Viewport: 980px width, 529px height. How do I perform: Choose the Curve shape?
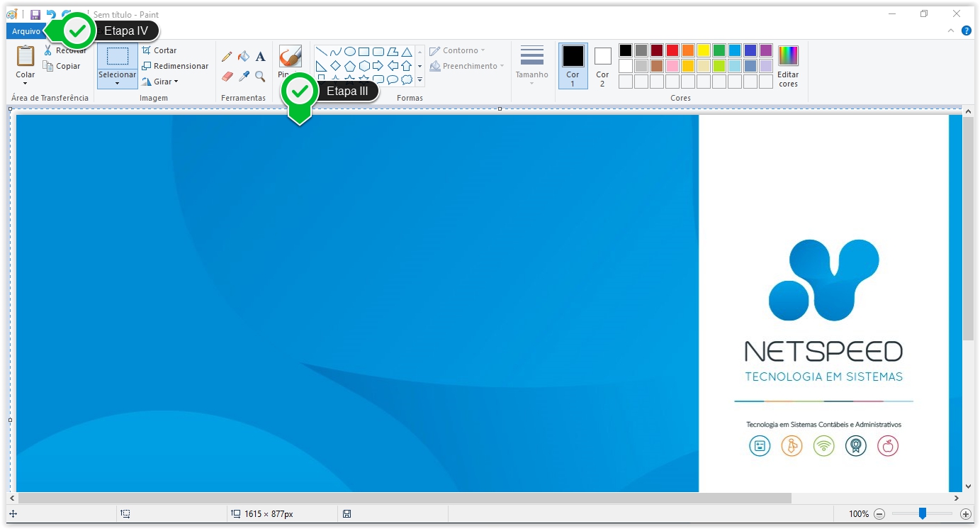tap(335, 52)
